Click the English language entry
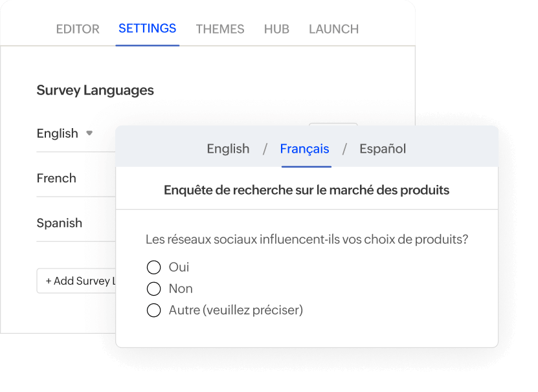Viewport: 538px width, 392px height. pyautogui.click(x=56, y=133)
